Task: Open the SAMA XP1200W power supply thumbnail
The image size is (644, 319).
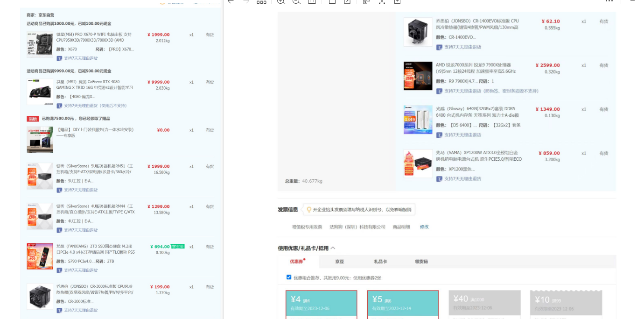Action: [418, 164]
